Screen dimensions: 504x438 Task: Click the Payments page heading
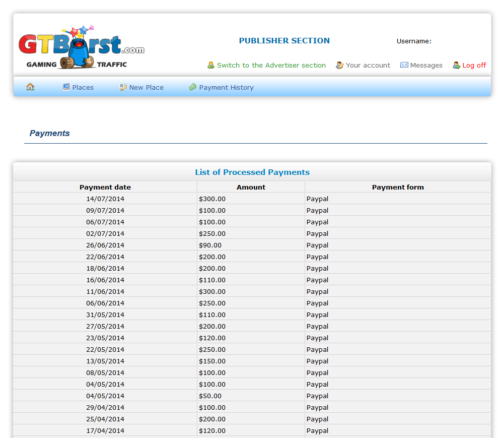point(49,133)
